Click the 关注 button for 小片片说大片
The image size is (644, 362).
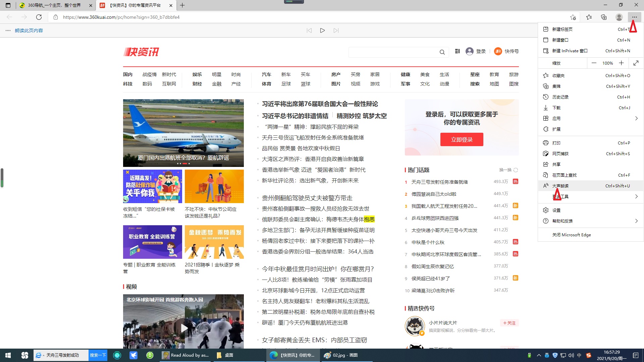coord(509,323)
